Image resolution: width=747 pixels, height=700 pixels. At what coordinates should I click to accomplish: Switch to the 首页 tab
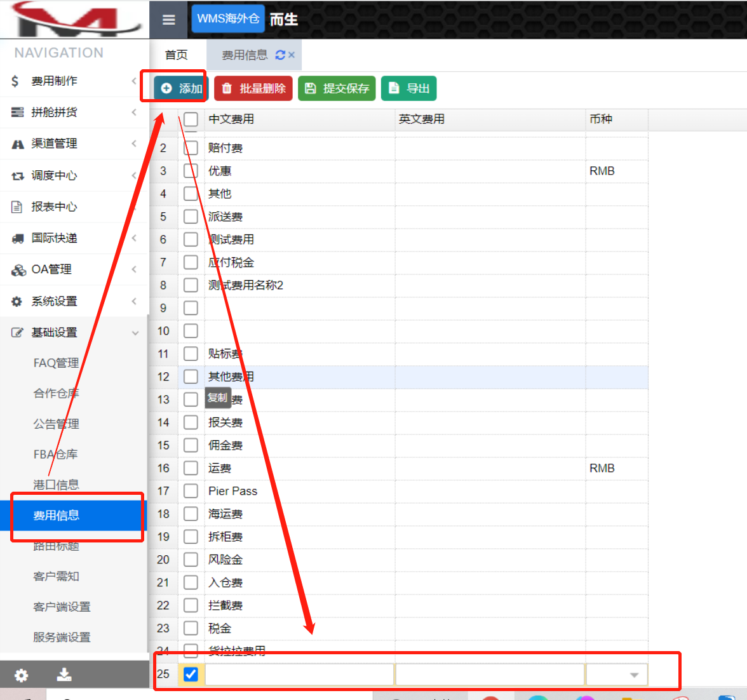[177, 55]
